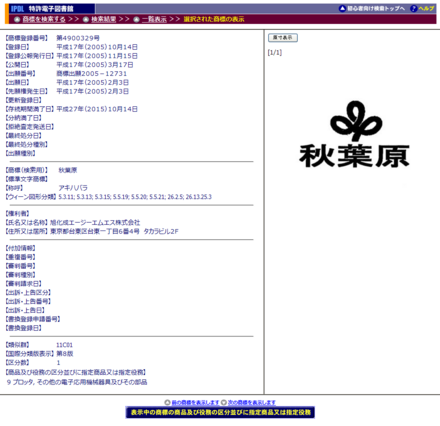Click the up-arrow icon beside 前の商標を表示します
Image resolution: width=440 pixels, height=426 pixels.
click(x=167, y=402)
